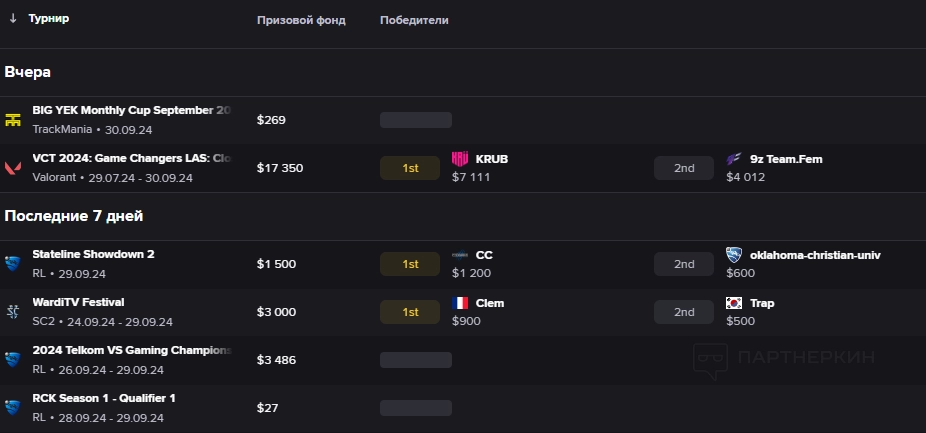Image resolution: width=926 pixels, height=433 pixels.
Task: Open RCK Season 1 - Qualifier 1
Action: [104, 398]
